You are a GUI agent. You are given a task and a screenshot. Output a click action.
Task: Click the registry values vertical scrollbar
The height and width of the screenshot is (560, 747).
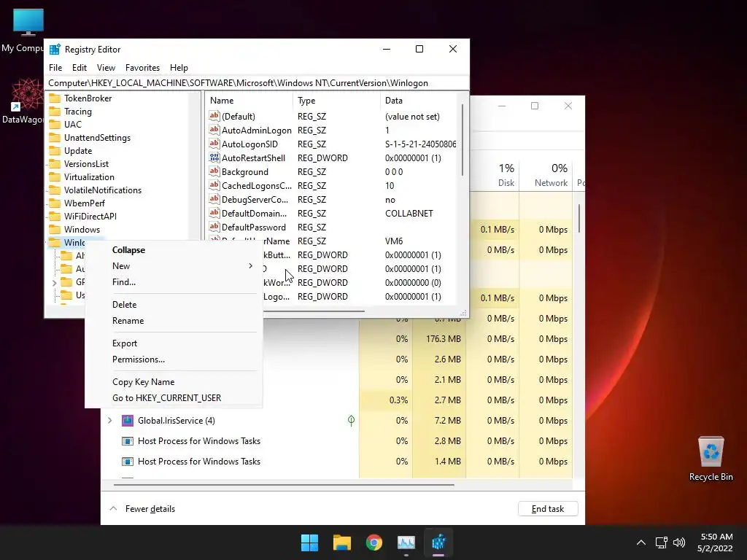pos(462,139)
